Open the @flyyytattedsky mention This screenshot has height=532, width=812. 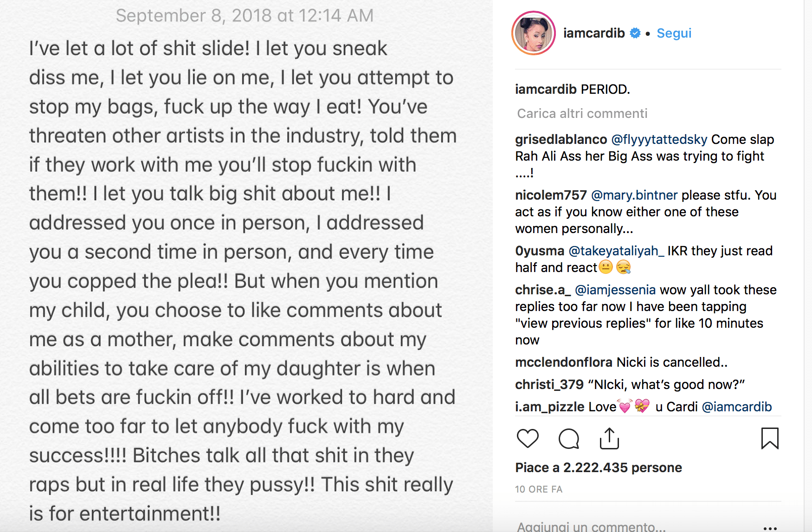[x=659, y=140]
